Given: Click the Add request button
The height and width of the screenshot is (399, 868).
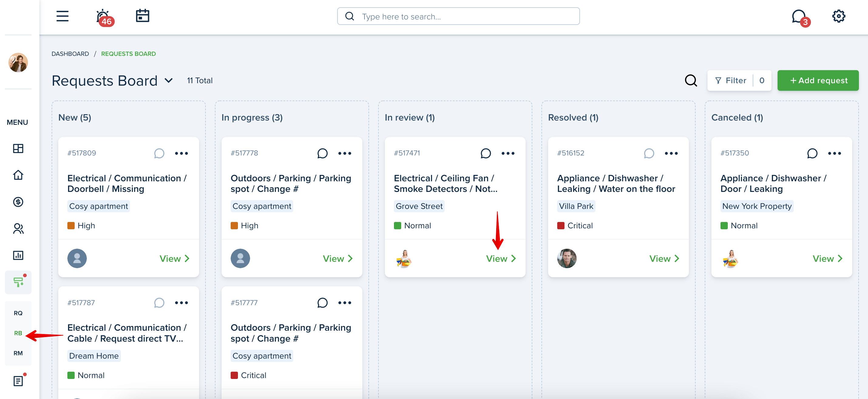Looking at the screenshot, I should [818, 80].
